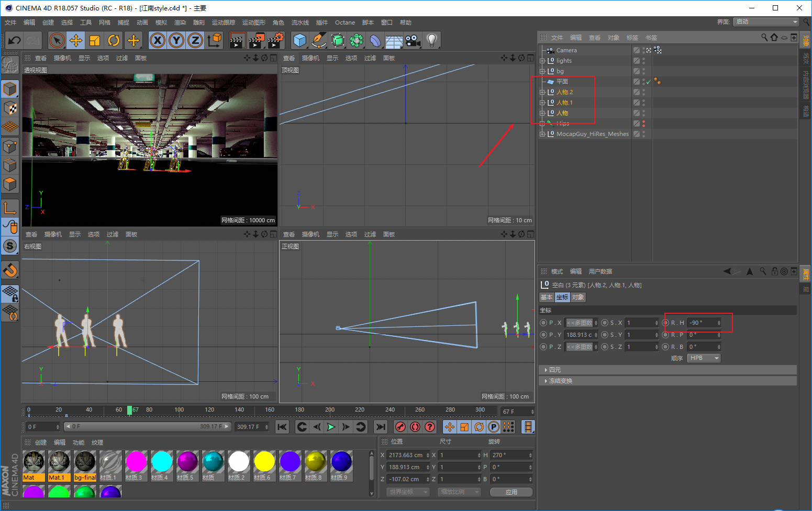The width and height of the screenshot is (812, 511).
Task: Activate the Rotate tool
Action: click(x=114, y=40)
